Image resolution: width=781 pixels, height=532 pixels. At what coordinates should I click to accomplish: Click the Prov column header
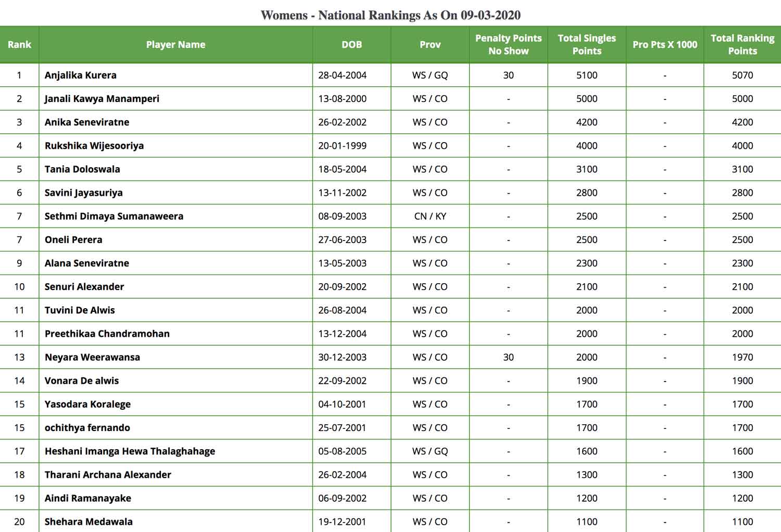[430, 45]
